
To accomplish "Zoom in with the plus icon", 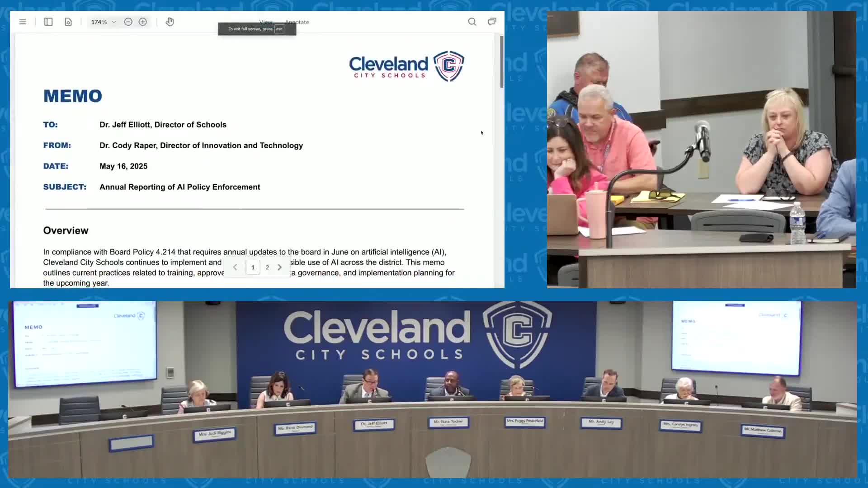I will click(x=143, y=22).
